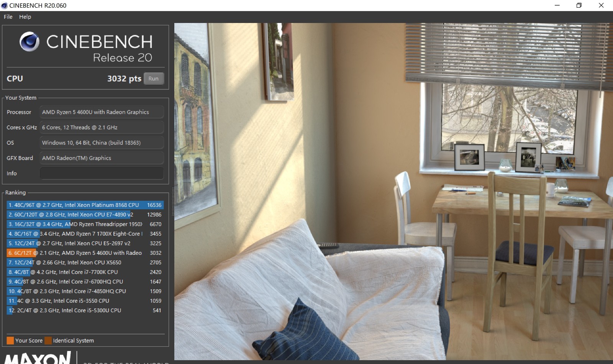This screenshot has width=613, height=364.
Task: Click the GFX Board AMD Radeon field
Action: (x=102, y=158)
